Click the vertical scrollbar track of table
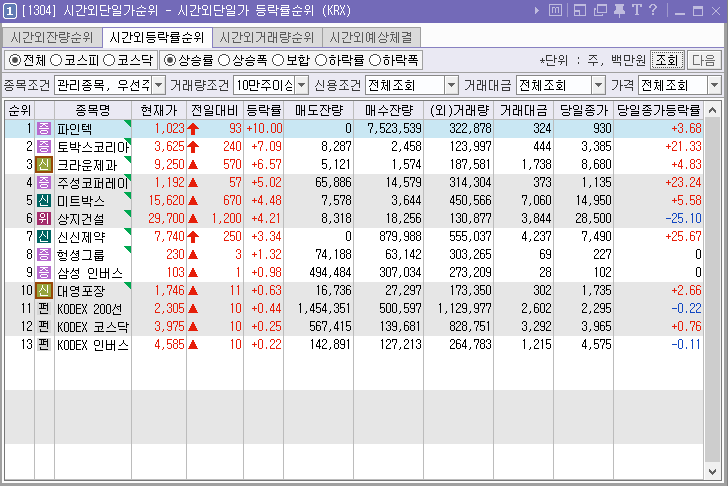Viewport: 728px width, 486px height. (712, 291)
